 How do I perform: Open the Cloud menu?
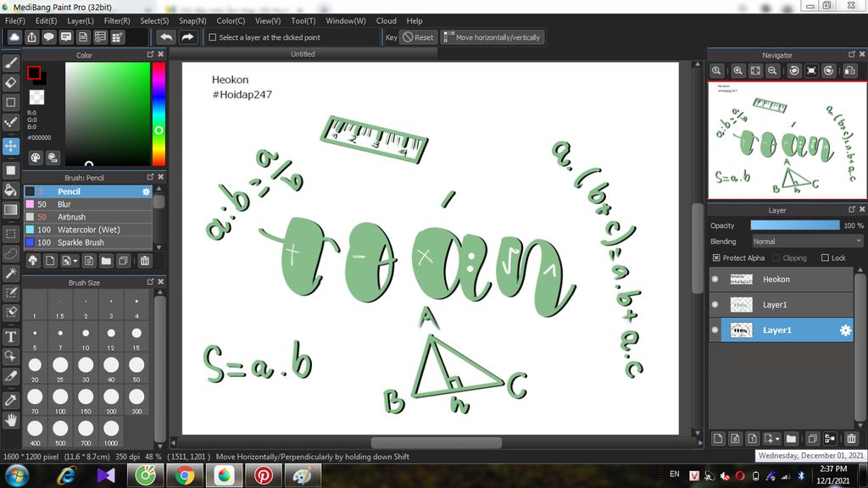(x=386, y=20)
